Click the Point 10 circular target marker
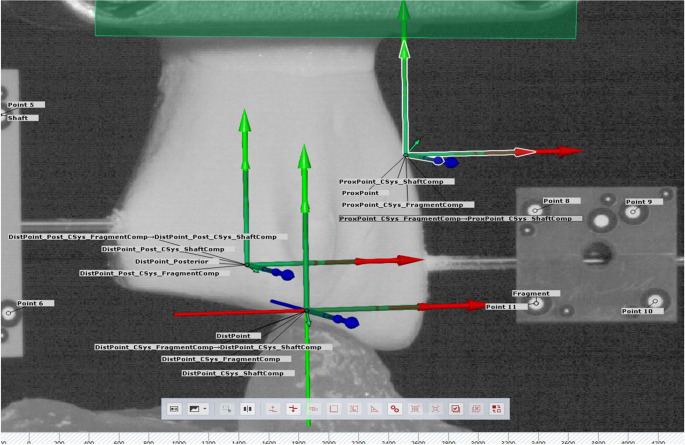Image resolution: width=685 pixels, height=445 pixels. pyautogui.click(x=654, y=301)
